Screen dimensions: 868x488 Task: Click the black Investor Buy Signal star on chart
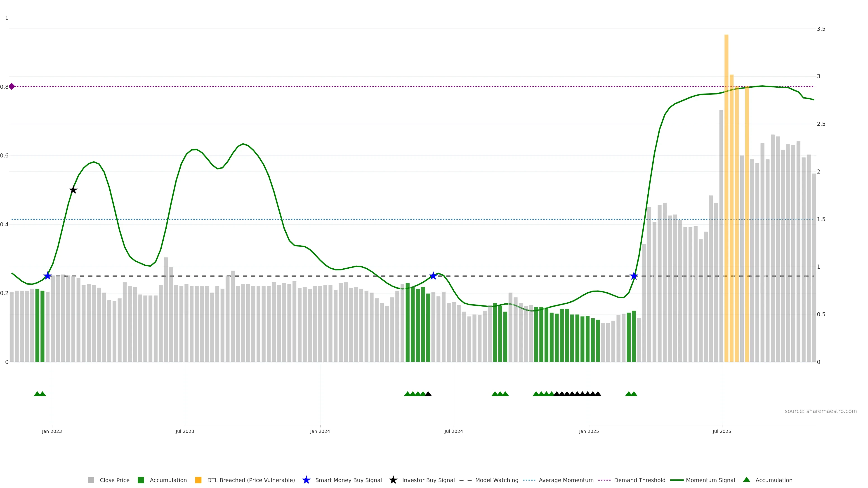pos(73,190)
